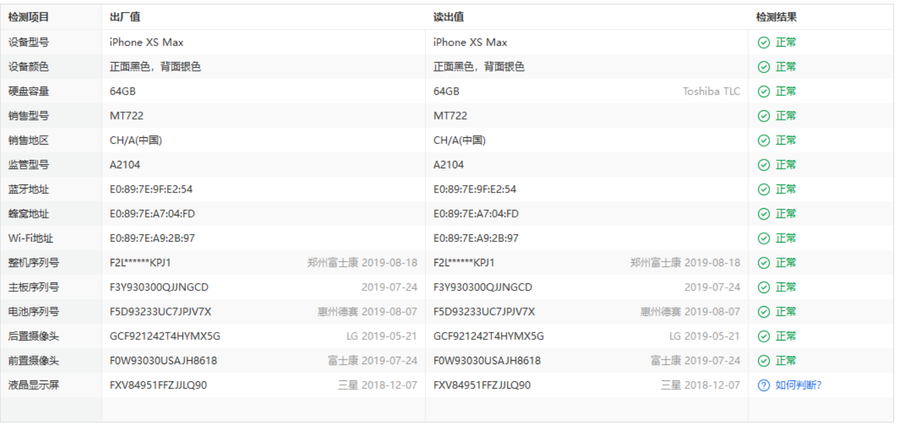
Task: Click the blue question mark icon for 液晶显示屏
Action: [763, 385]
